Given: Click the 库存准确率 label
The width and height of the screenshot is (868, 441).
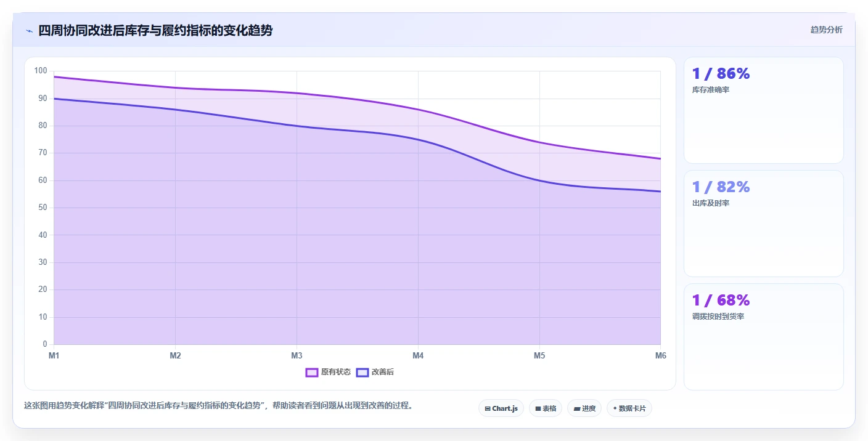Looking at the screenshot, I should 711,90.
